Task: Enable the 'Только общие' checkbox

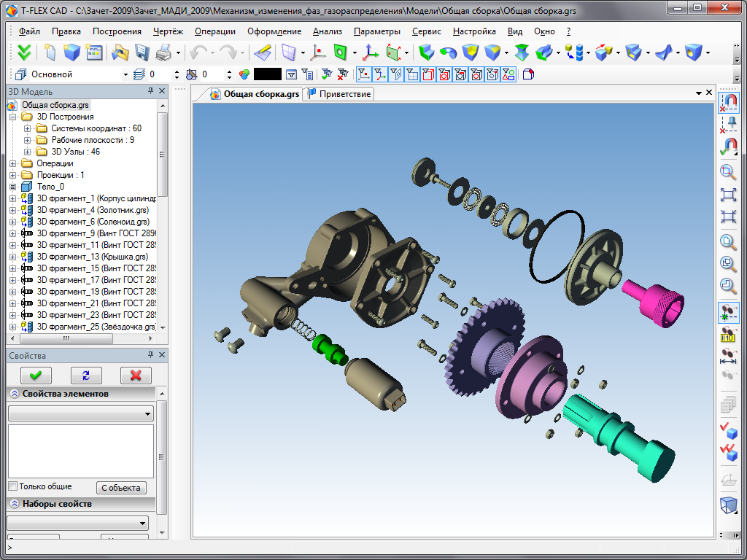Action: coord(12,486)
